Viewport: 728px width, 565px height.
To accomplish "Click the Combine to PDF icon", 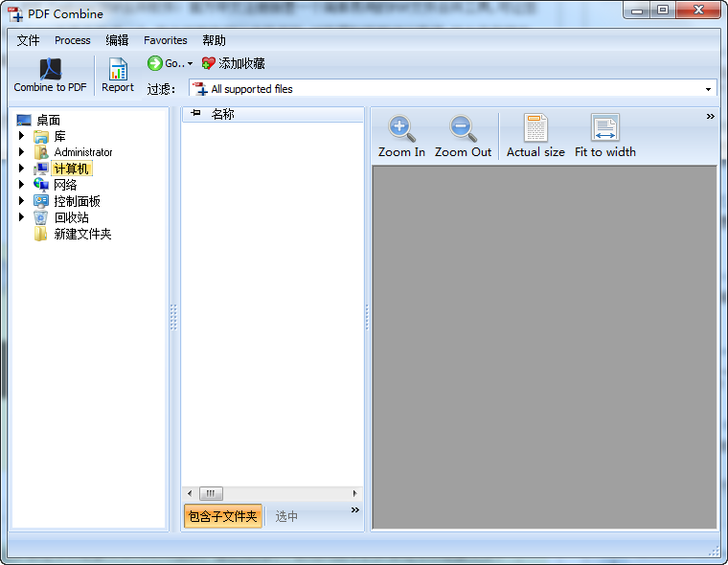I will point(50,70).
